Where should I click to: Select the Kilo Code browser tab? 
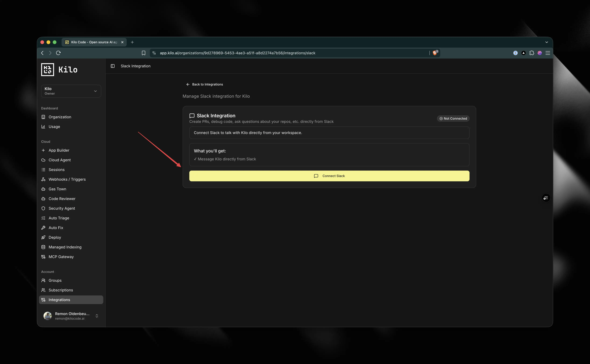tap(94, 42)
